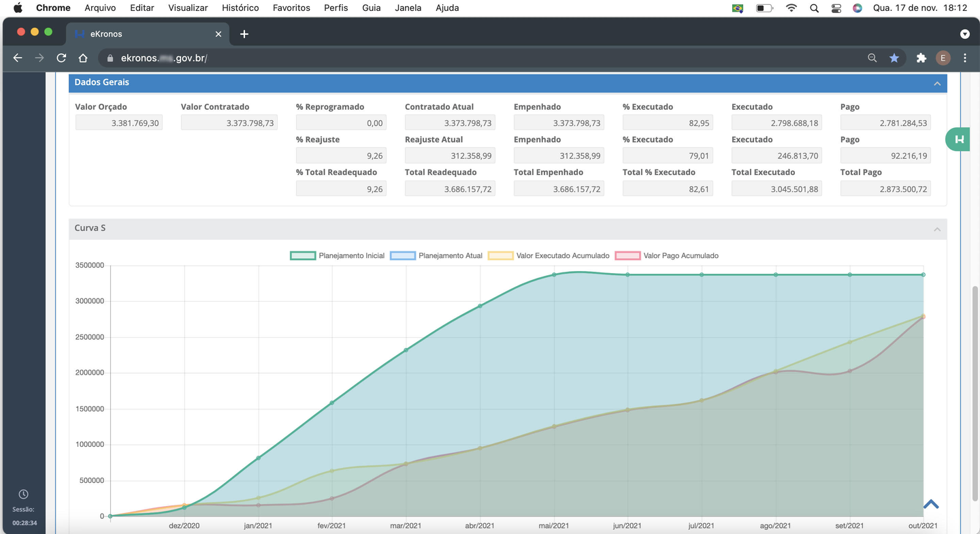Viewport: 980px width, 534px height.
Task: Reload the eKronos page
Action: point(61,58)
